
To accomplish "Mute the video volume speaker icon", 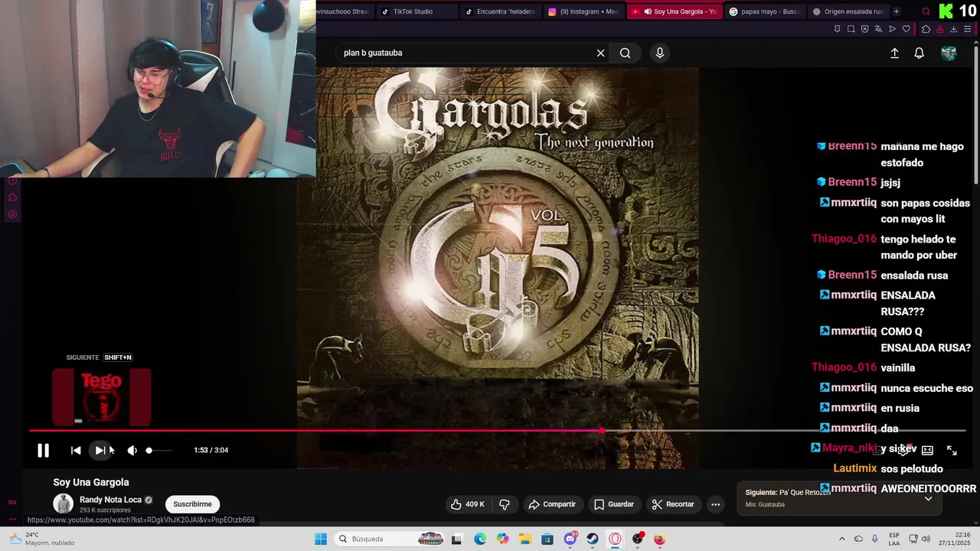I will [x=132, y=451].
